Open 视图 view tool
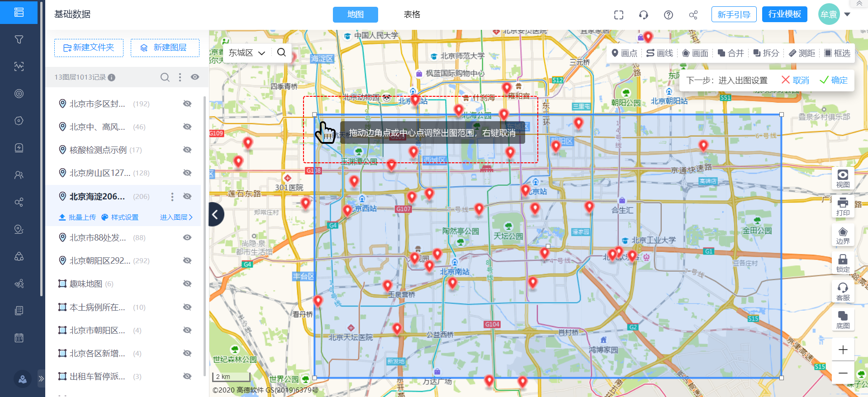This screenshot has height=397, width=868. click(x=843, y=178)
